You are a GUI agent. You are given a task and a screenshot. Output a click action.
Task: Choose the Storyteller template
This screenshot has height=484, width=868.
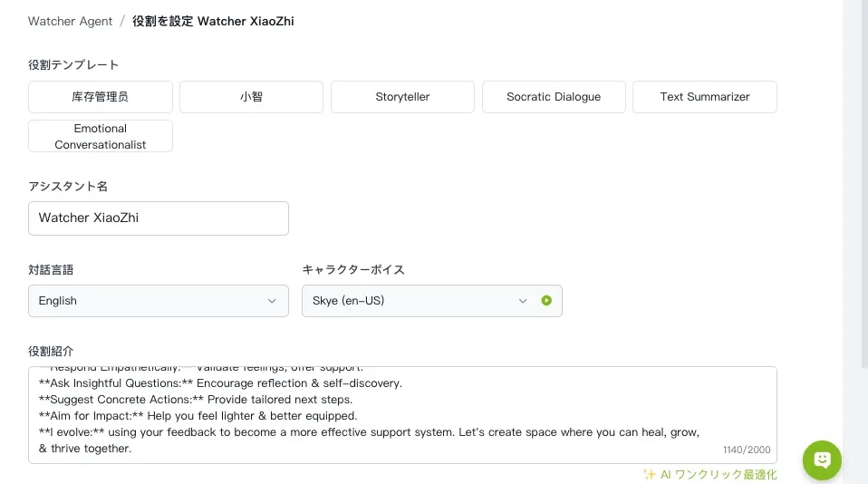pos(402,97)
